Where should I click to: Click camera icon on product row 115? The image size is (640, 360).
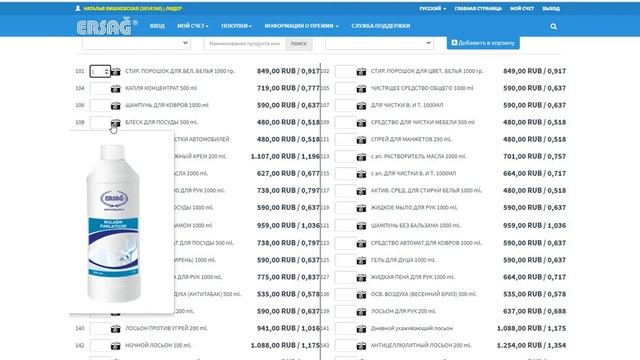pos(361,174)
